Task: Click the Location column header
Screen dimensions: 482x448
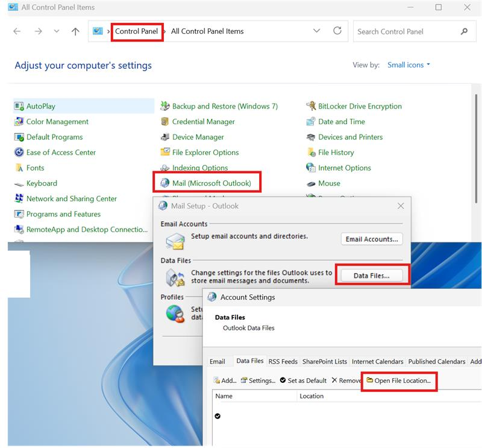Action: coord(389,396)
